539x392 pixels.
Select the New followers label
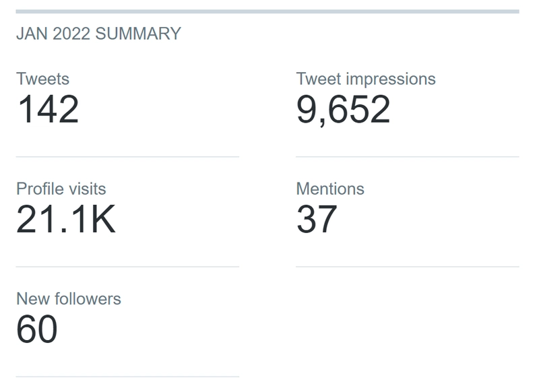69,298
